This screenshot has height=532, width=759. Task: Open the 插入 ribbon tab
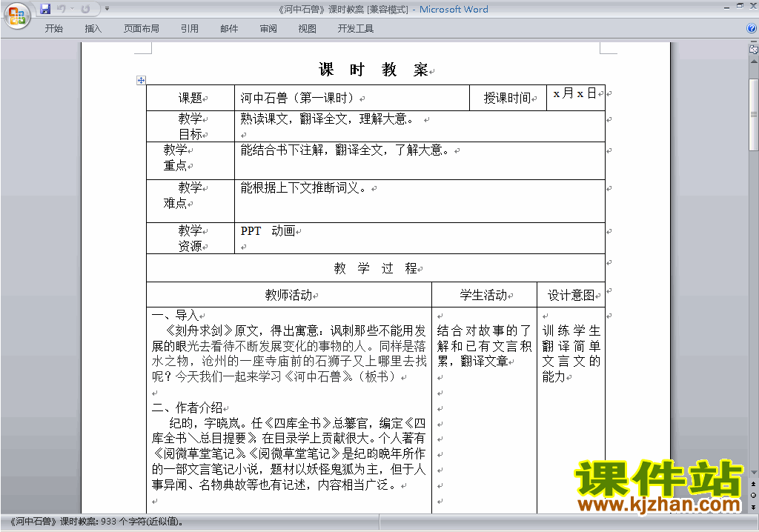[x=93, y=29]
